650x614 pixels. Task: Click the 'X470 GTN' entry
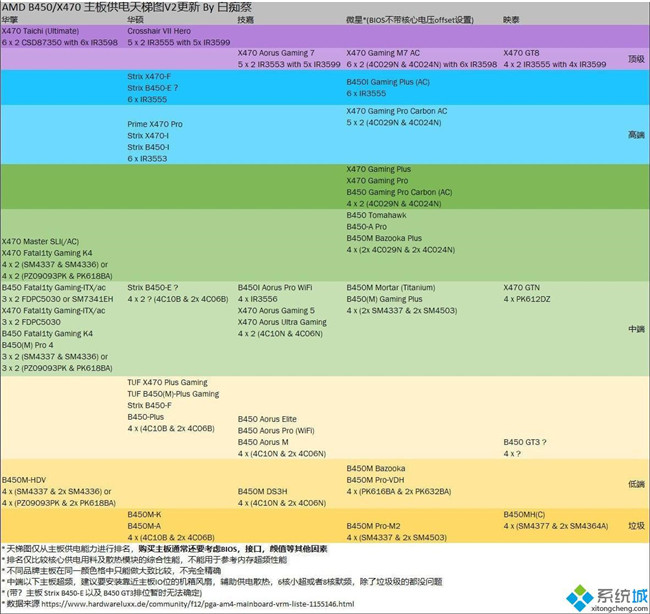point(521,287)
